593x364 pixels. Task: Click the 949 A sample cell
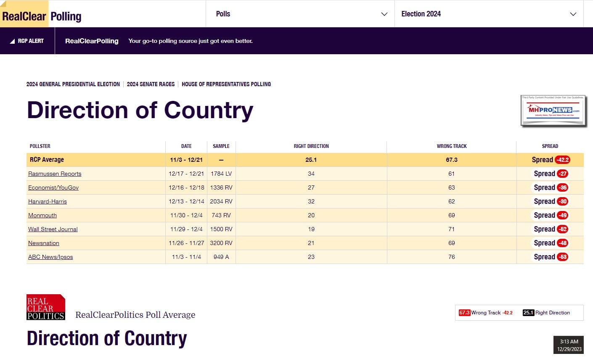point(221,257)
